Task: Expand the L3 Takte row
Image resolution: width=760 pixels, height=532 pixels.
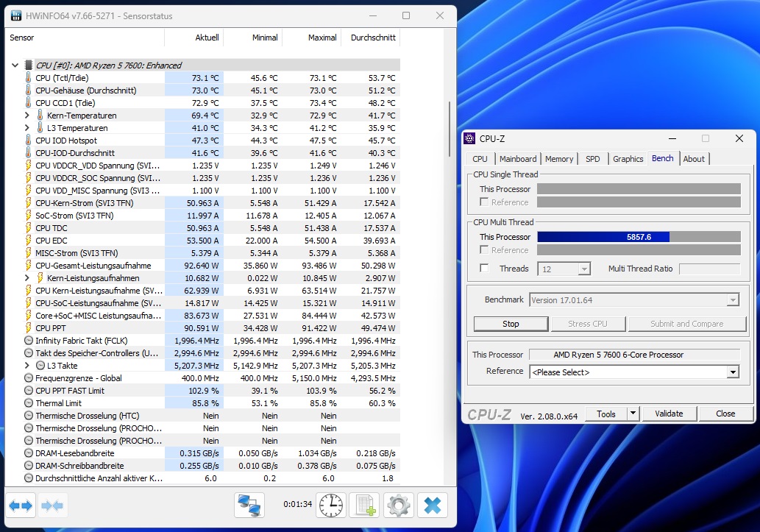Action: pos(27,366)
